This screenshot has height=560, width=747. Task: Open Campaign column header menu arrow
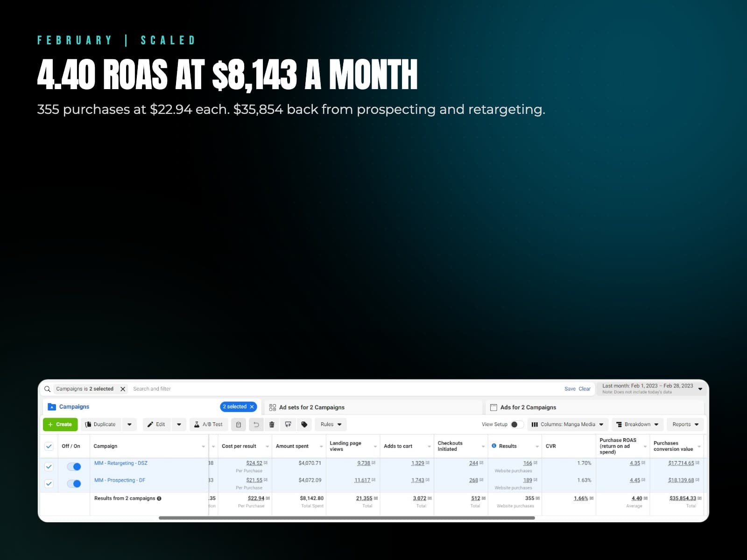[x=203, y=447]
